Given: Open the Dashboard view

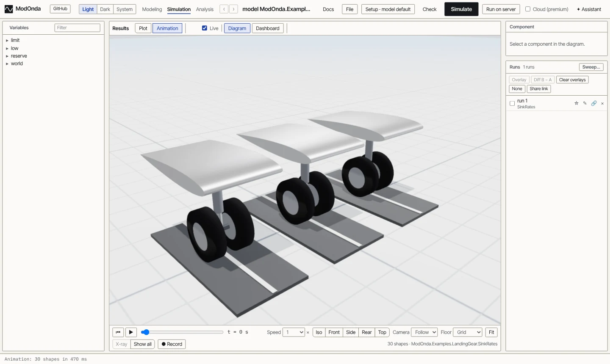Looking at the screenshot, I should pyautogui.click(x=268, y=28).
